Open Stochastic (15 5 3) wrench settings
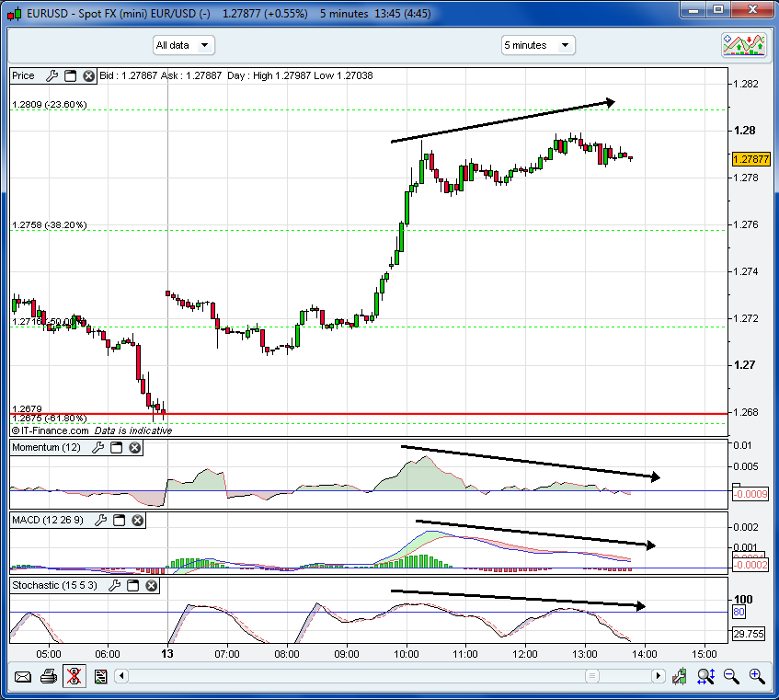779x700 pixels. 115,585
